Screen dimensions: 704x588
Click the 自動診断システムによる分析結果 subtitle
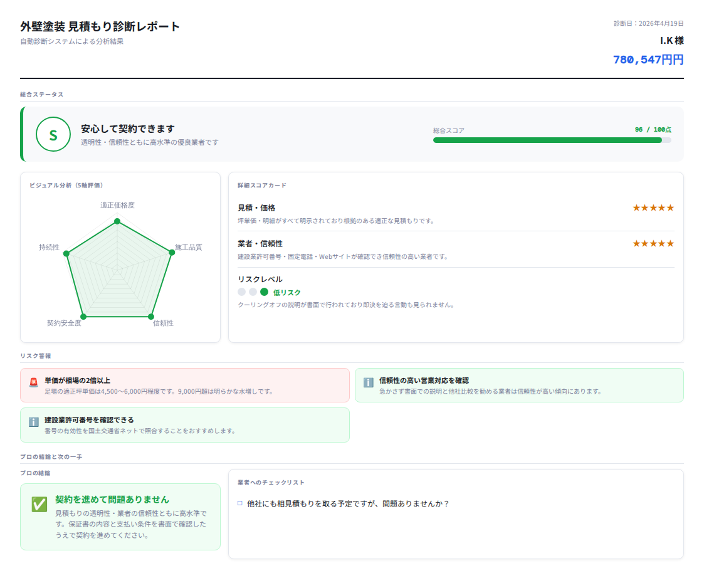(72, 41)
